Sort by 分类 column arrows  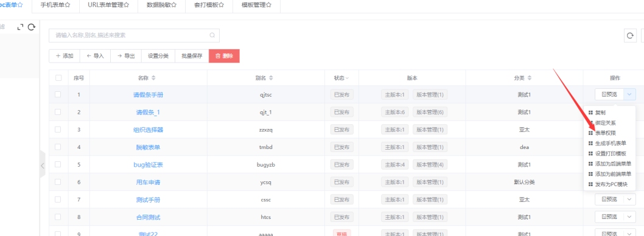pyautogui.click(x=530, y=78)
